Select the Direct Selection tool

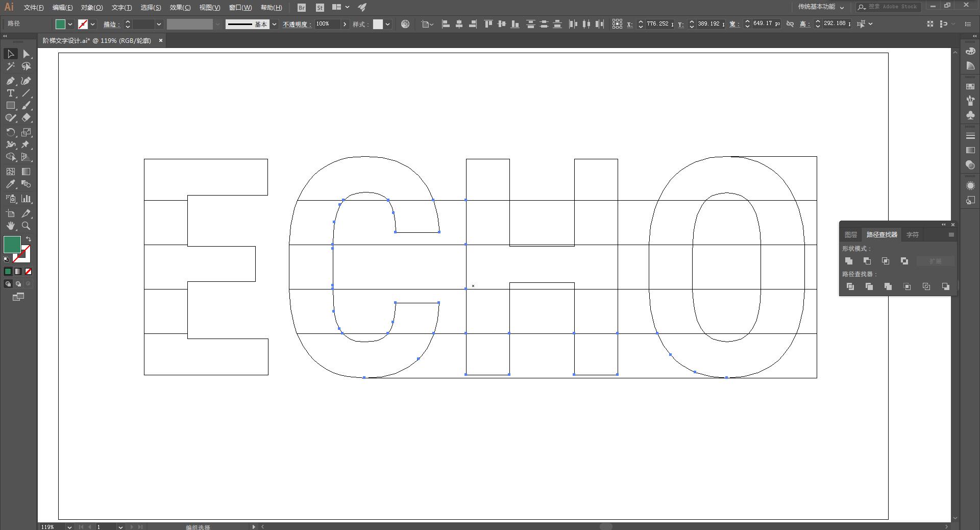26,54
